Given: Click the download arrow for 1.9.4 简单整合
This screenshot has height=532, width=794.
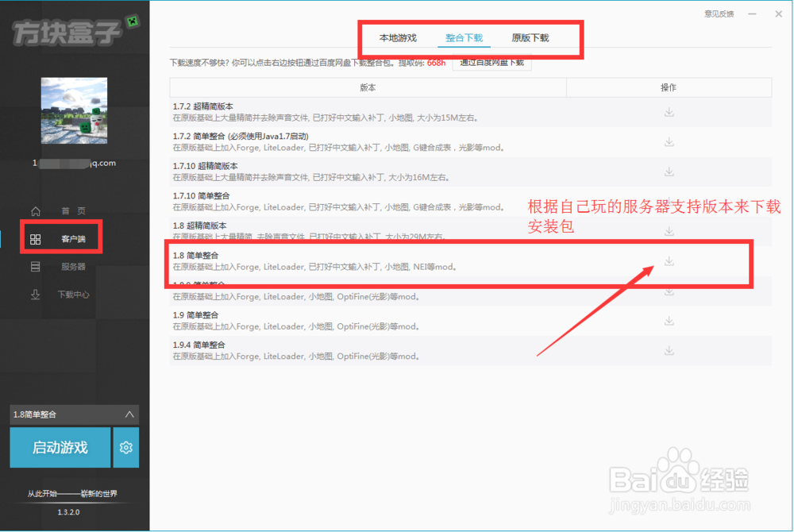Looking at the screenshot, I should (669, 350).
